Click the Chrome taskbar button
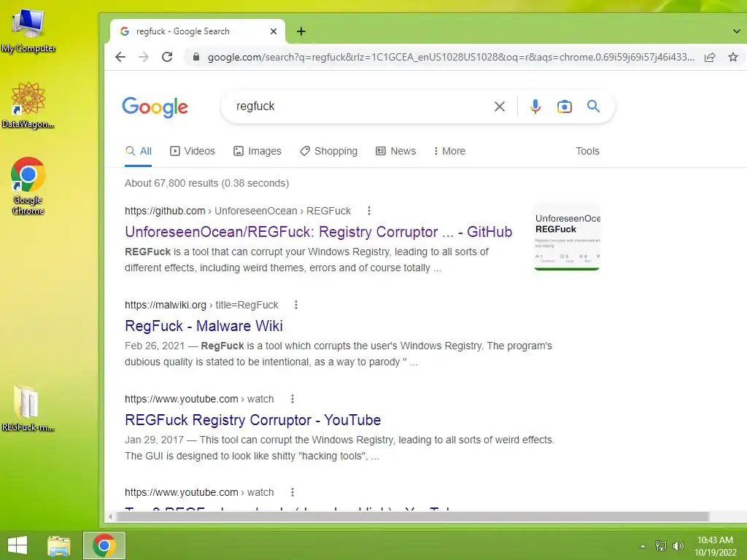The width and height of the screenshot is (747, 560). coord(104,545)
